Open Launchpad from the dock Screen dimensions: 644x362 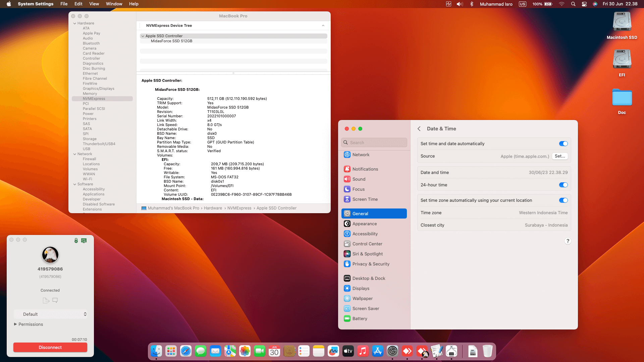pyautogui.click(x=171, y=351)
